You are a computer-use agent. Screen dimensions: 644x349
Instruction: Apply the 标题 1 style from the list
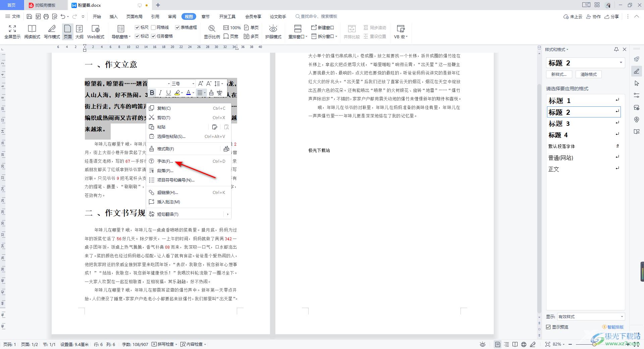point(584,100)
